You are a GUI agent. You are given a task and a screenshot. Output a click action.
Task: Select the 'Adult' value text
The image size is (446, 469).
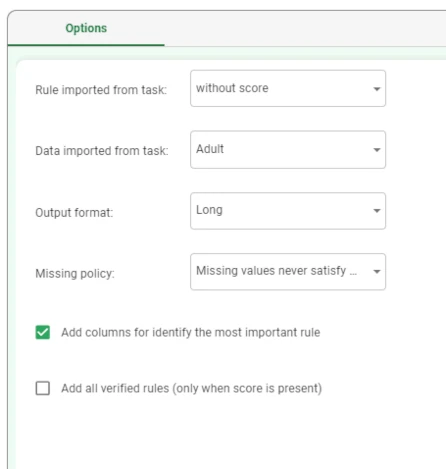click(x=210, y=149)
